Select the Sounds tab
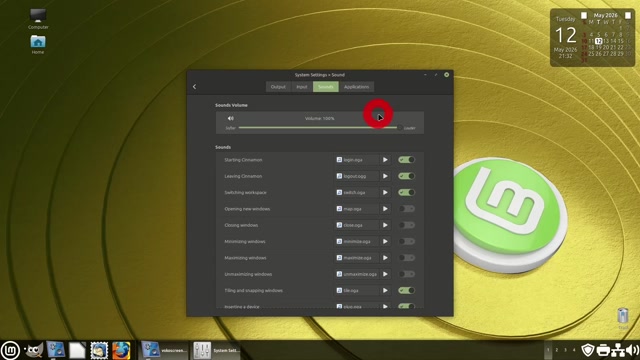 click(326, 87)
